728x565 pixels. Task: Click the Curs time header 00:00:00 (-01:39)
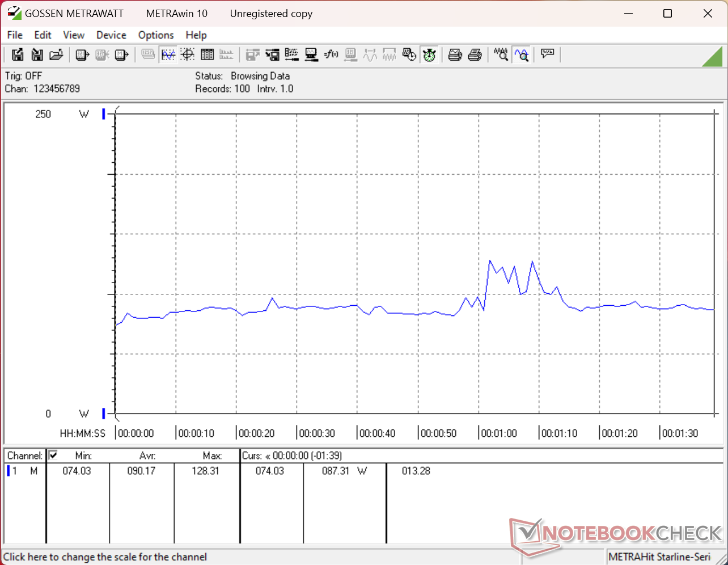(292, 456)
